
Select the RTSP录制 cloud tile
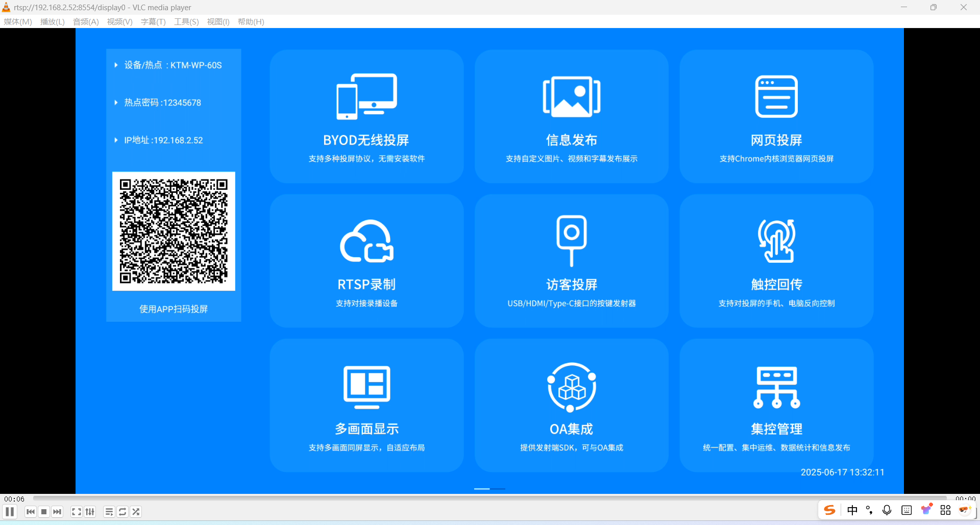pos(366,261)
